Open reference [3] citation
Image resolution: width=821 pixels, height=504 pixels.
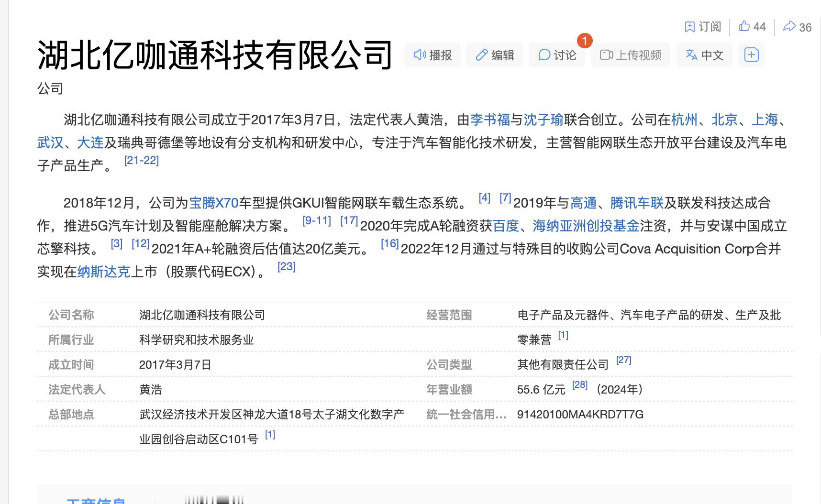click(117, 244)
